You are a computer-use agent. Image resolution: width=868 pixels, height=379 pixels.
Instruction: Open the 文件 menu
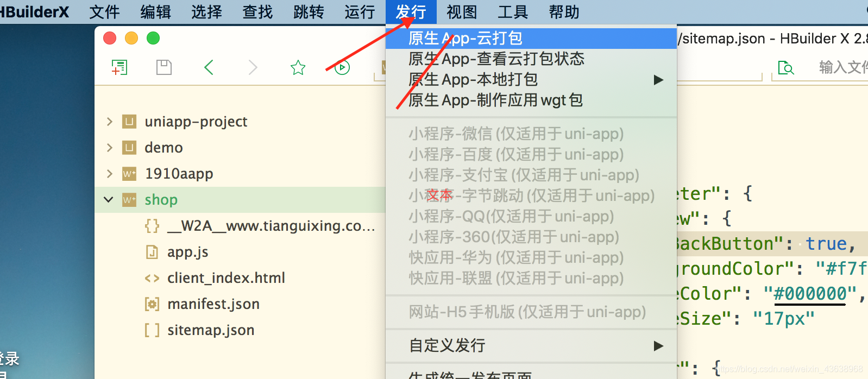point(104,11)
